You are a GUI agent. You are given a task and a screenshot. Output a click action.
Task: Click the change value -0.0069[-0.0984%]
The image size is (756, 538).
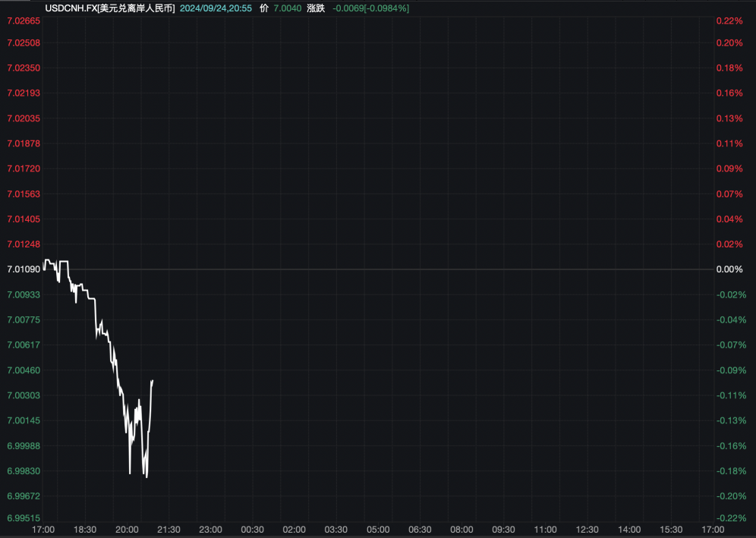[370, 8]
